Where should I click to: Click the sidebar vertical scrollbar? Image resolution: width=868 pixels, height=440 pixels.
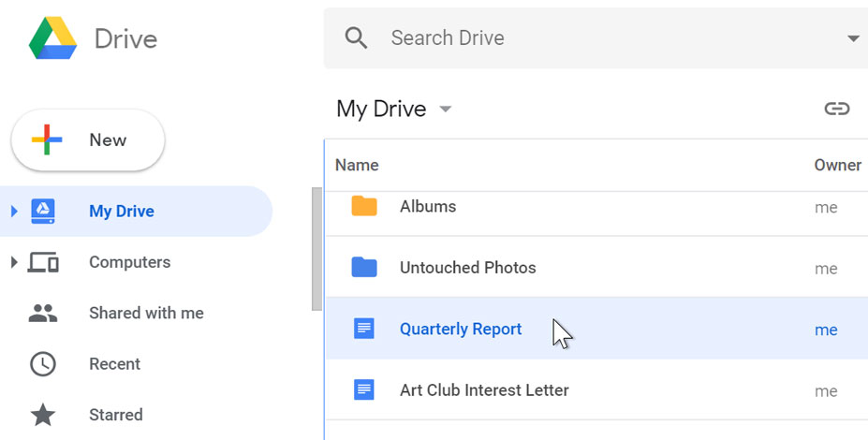[316, 248]
